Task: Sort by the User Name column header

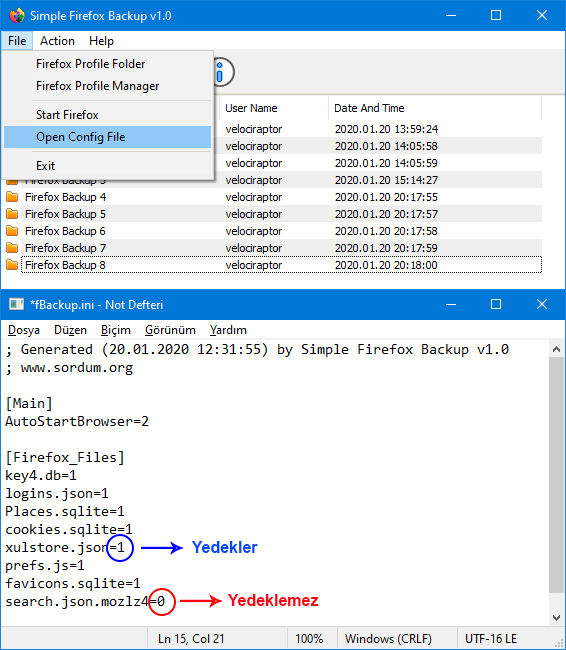Action: click(x=274, y=108)
